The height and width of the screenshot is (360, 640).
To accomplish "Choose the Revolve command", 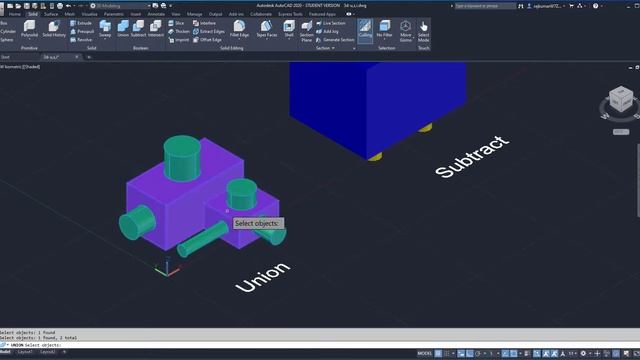I will [81, 40].
